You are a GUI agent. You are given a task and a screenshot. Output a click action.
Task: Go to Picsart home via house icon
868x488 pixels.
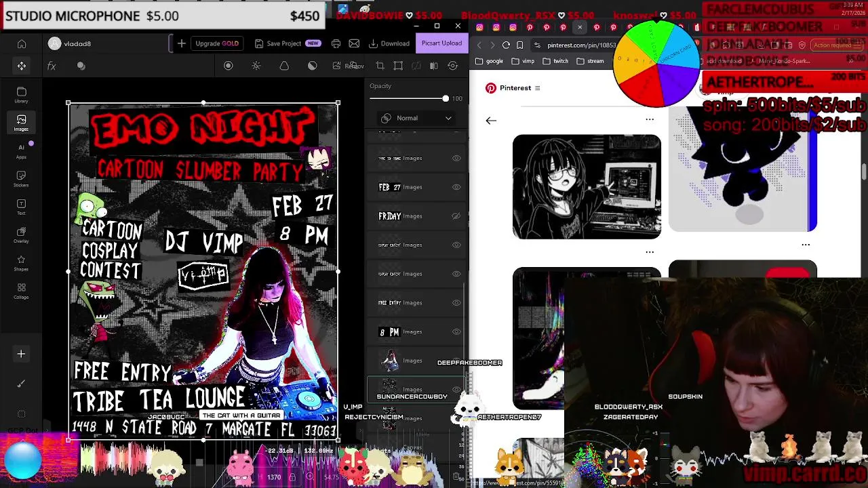[22, 44]
